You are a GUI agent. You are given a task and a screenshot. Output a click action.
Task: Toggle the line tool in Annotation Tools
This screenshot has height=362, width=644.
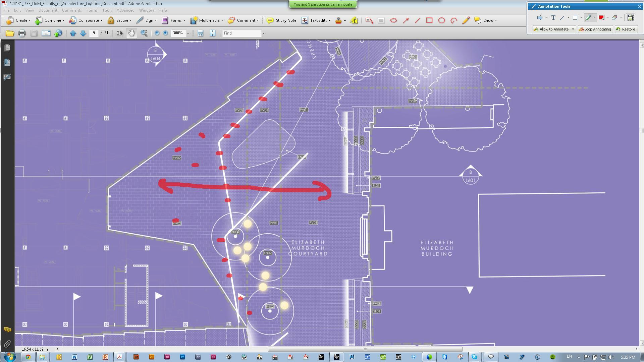pos(562,17)
